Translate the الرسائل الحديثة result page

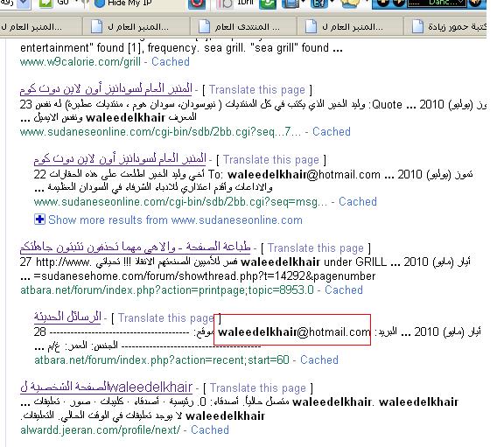pos(166,318)
